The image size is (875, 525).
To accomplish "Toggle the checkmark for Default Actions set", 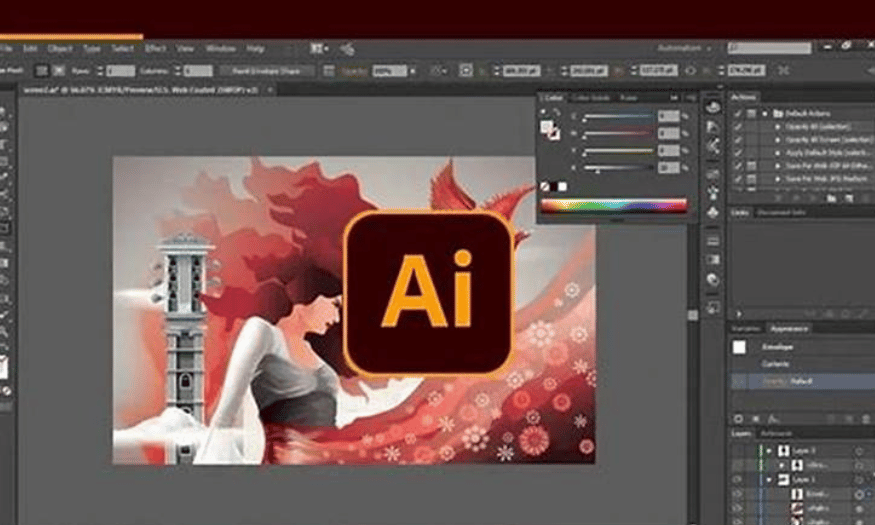I will [x=738, y=113].
